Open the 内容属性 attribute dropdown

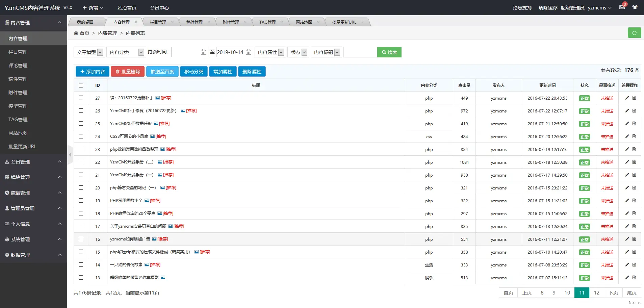(270, 52)
